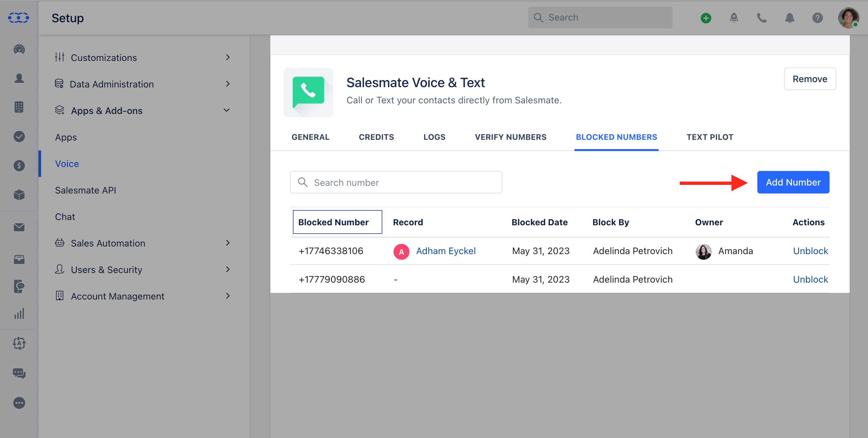
Task: Open the notifications bell icon
Action: (790, 18)
